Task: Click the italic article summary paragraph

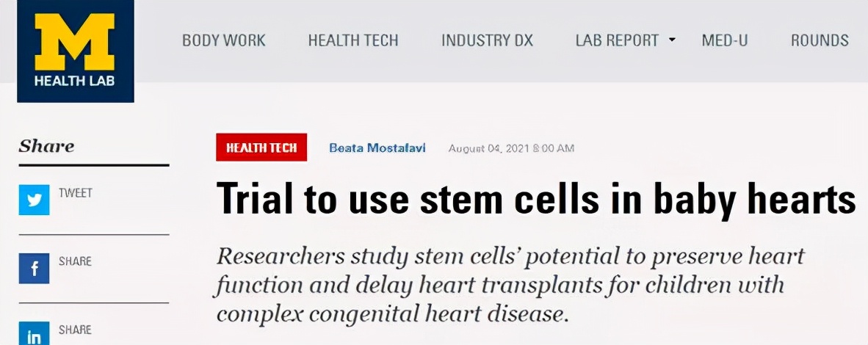Action: click(x=510, y=285)
